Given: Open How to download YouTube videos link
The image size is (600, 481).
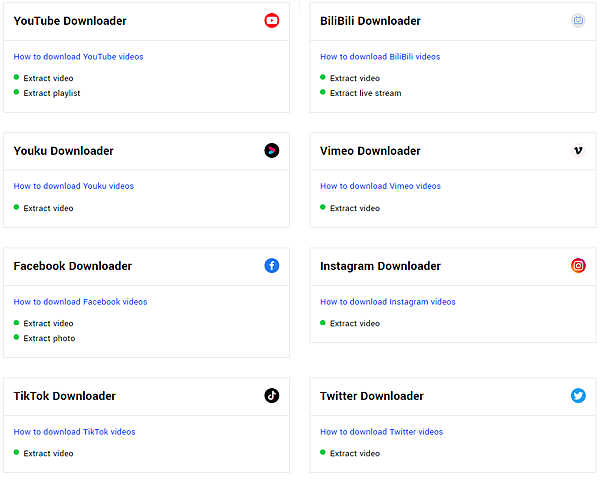Looking at the screenshot, I should pyautogui.click(x=78, y=57).
